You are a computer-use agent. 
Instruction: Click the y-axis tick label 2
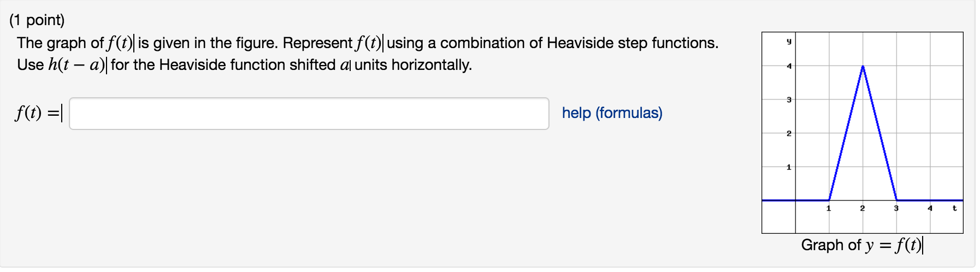click(789, 133)
